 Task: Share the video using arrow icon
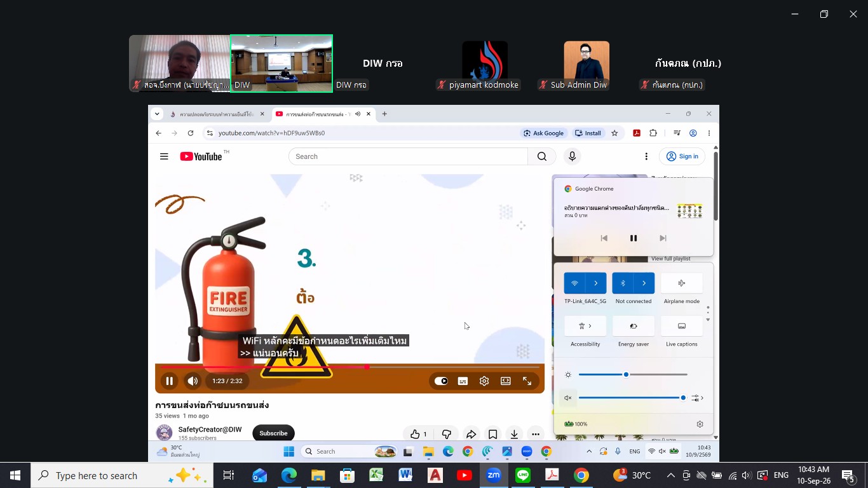pos(471,434)
